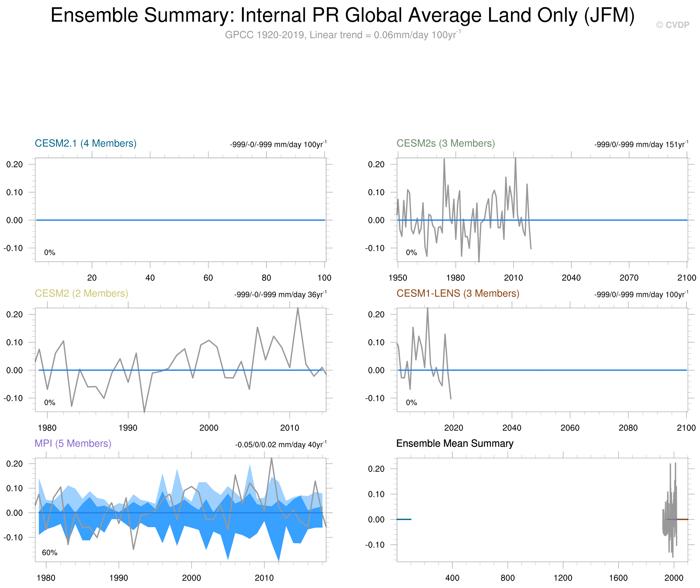Click the 60% label in the MPI plot
700x588 pixels.
pos(50,553)
